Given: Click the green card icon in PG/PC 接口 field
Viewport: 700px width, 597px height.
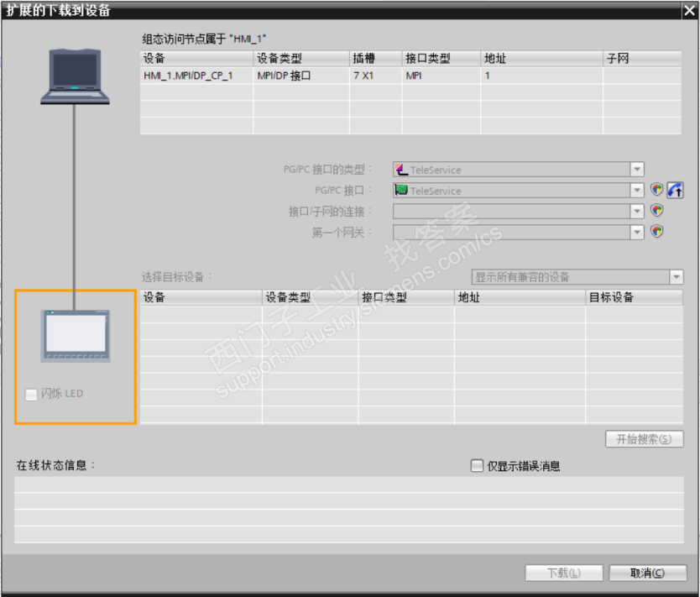Looking at the screenshot, I should click(x=401, y=191).
